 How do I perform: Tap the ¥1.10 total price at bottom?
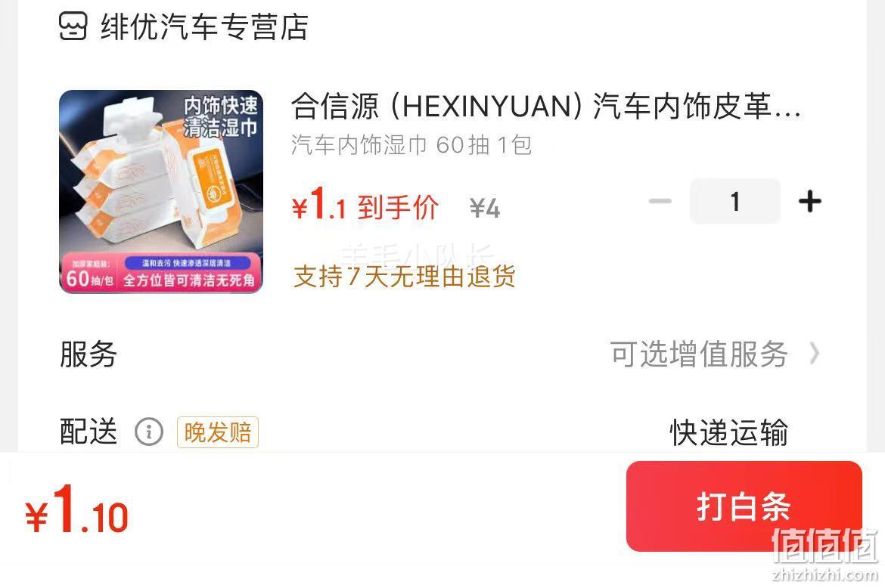[77, 509]
